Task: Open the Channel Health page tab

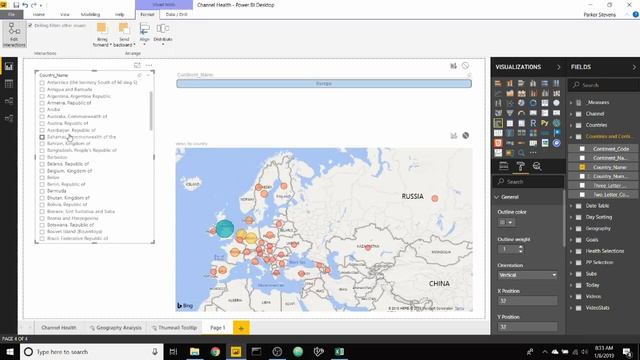Action: 59,328
